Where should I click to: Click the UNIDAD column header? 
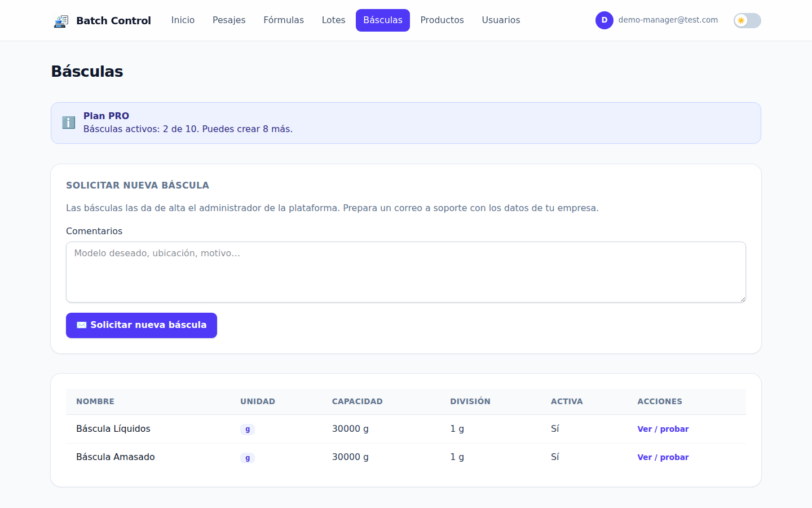(x=258, y=401)
